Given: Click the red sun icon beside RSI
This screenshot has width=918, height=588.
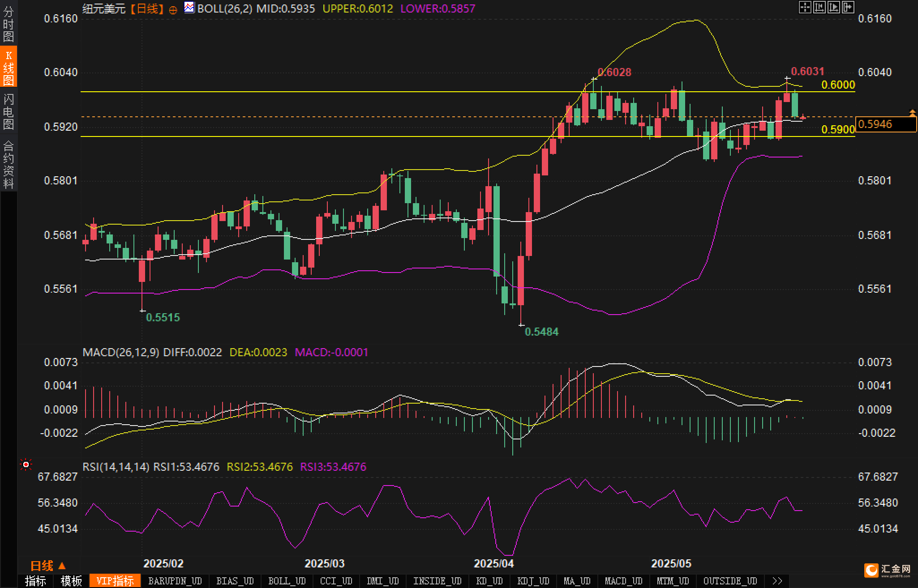Looking at the screenshot, I should [26, 465].
